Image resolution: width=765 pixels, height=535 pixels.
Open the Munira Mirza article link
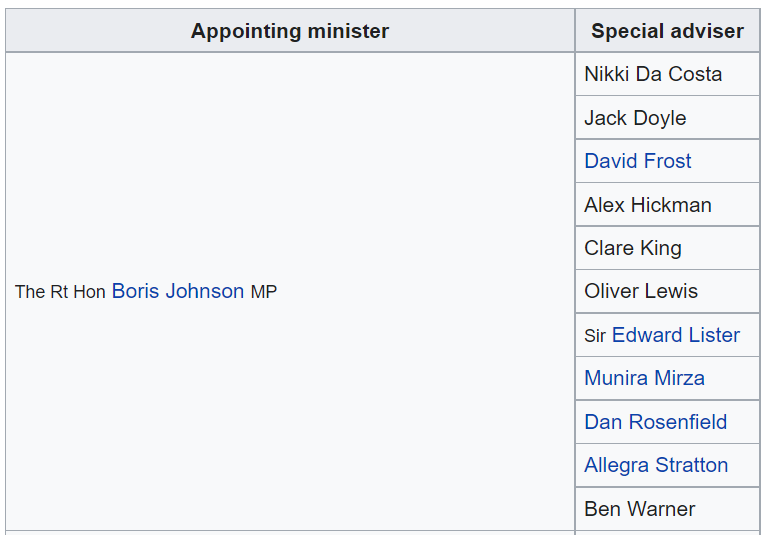tap(644, 378)
